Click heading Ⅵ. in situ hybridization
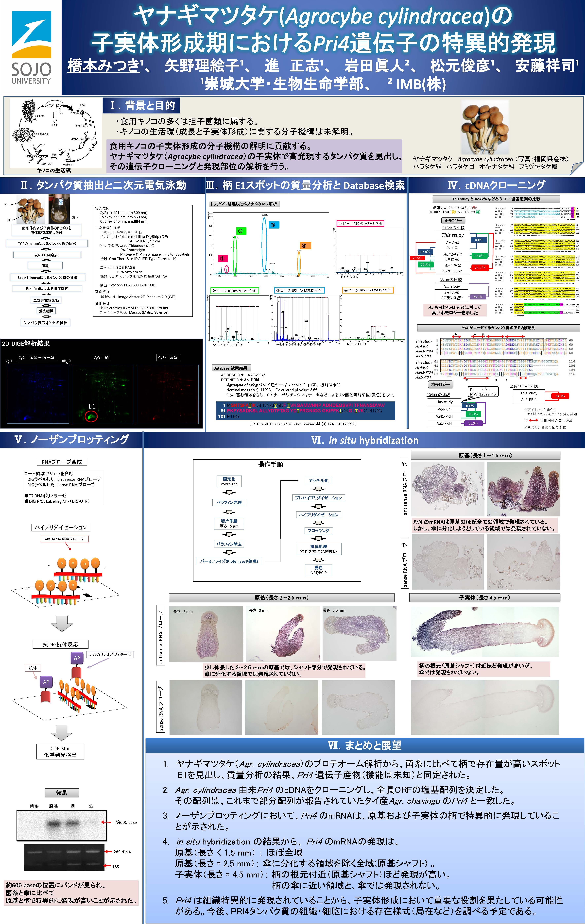Screen dimensions: 585x924 point(364,440)
